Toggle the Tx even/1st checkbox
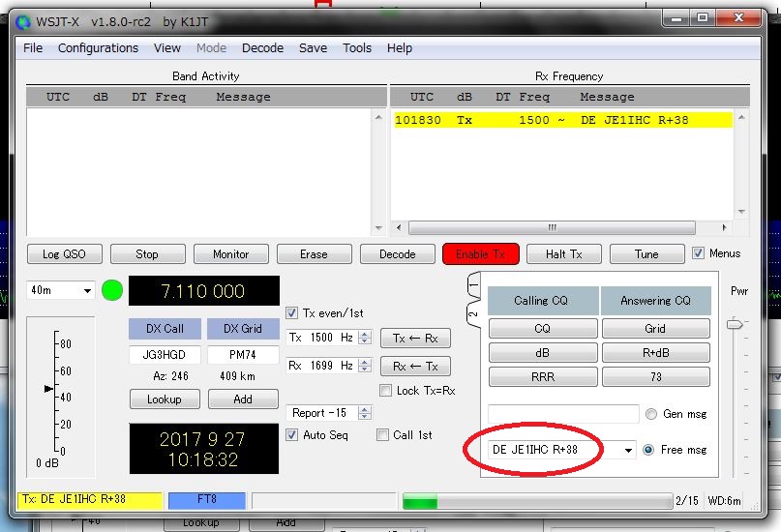The width and height of the screenshot is (781, 532). 292,312
